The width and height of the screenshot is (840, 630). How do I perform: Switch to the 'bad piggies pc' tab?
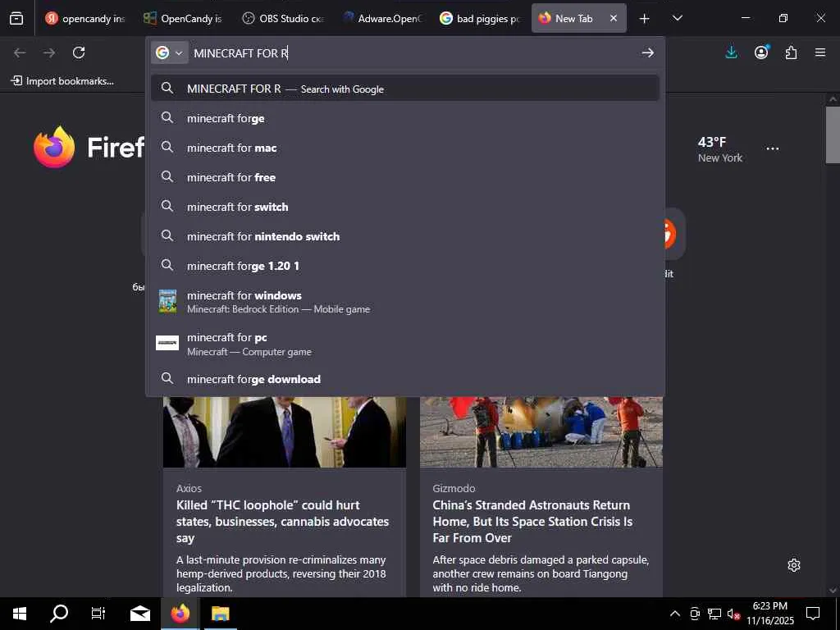coord(479,18)
